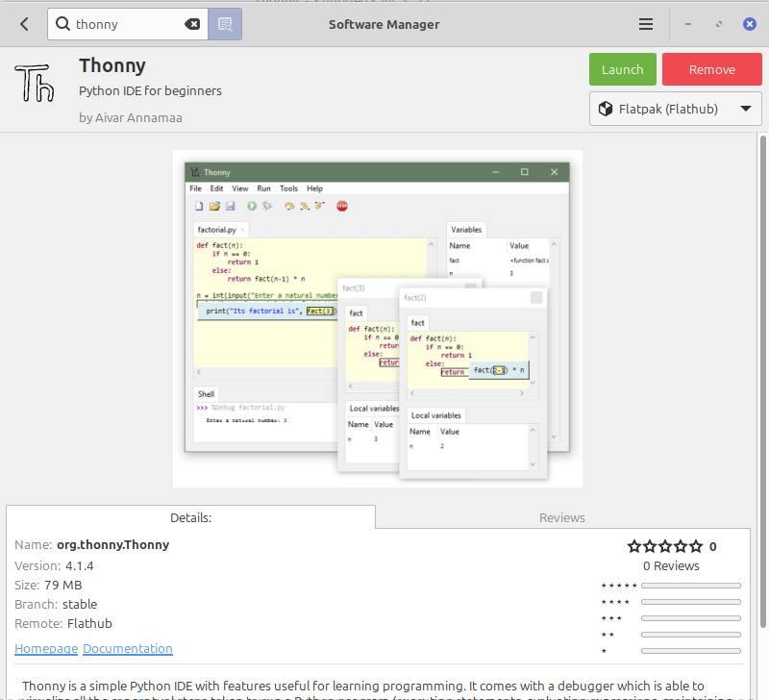The height and width of the screenshot is (700, 769).
Task: Click the search magnifier icon
Action: (62, 23)
